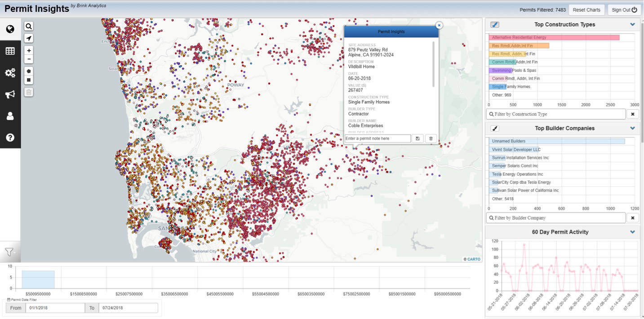644x319 pixels.
Task: Sign out using the Sign Out button
Action: tap(624, 9)
